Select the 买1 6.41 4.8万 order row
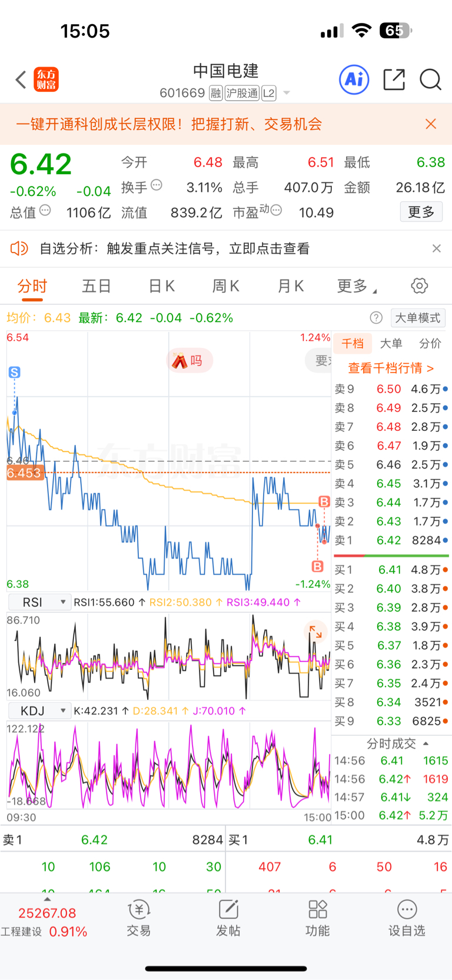Image resolution: width=452 pixels, height=980 pixels. 391,570
